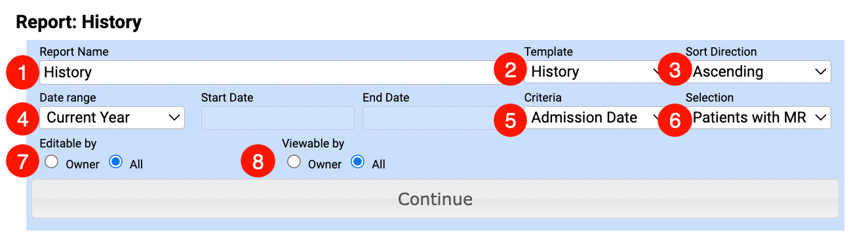This screenshot has height=249, width=868.
Task: Select Owner under Viewable by
Action: [x=294, y=163]
